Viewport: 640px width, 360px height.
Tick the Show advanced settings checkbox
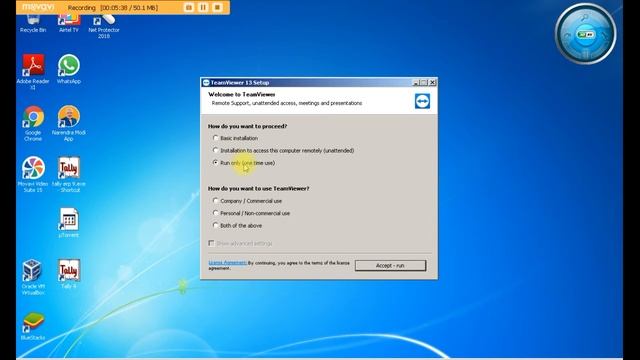tap(211, 243)
